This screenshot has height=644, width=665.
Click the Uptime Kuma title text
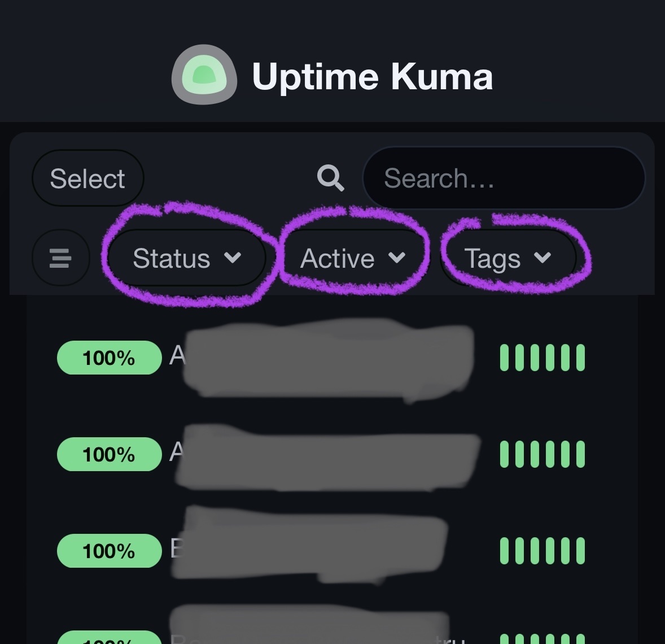pos(373,76)
